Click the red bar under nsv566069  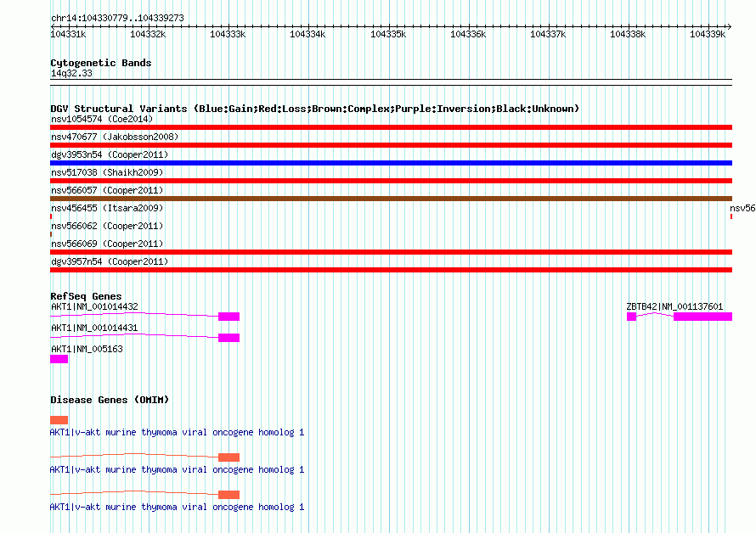pos(391,252)
